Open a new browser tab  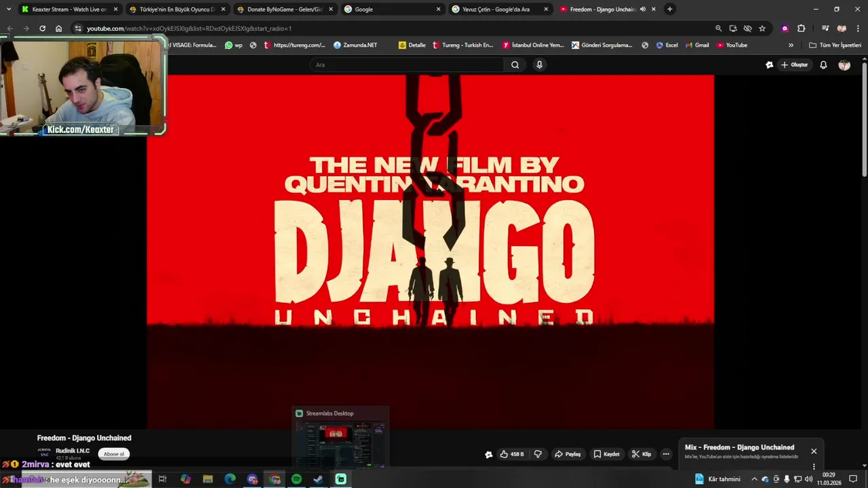point(669,9)
